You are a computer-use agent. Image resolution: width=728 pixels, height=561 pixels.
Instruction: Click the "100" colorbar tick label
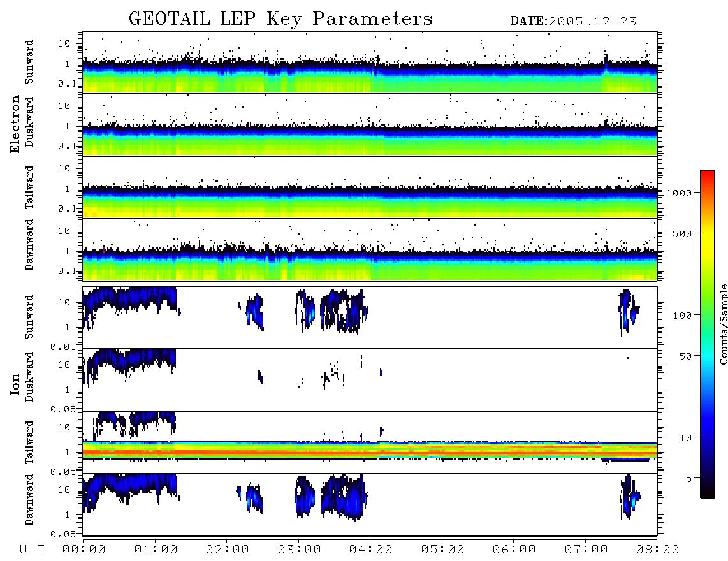point(682,316)
